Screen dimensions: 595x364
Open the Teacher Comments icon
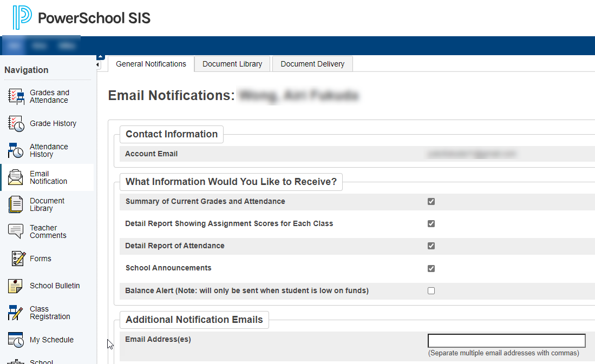pos(16,231)
